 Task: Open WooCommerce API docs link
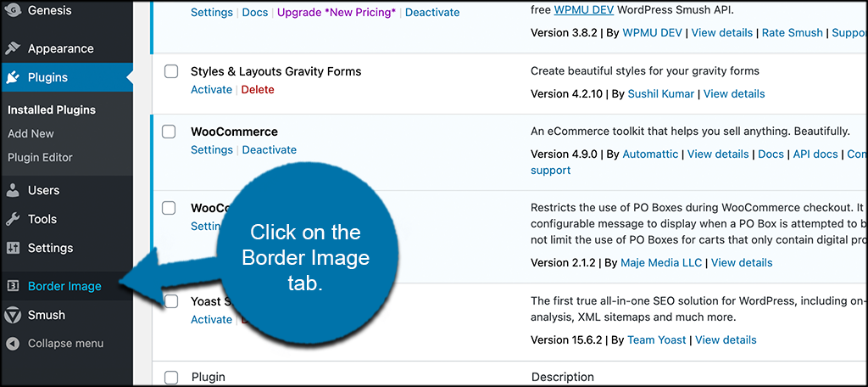click(815, 154)
